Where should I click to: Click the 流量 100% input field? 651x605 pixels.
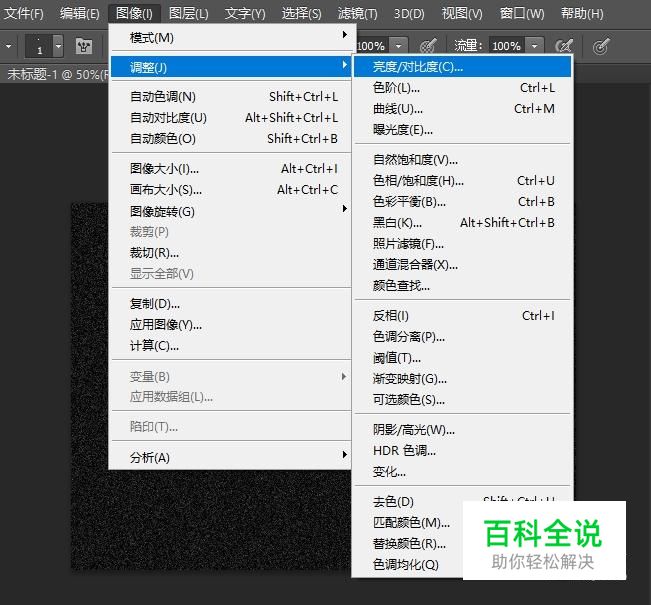click(x=507, y=46)
